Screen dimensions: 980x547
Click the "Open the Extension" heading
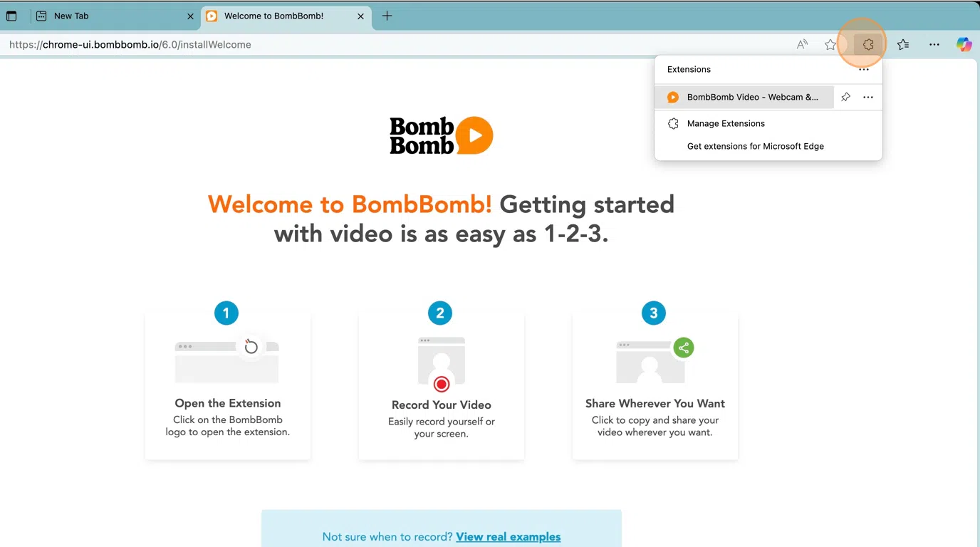[x=228, y=403]
